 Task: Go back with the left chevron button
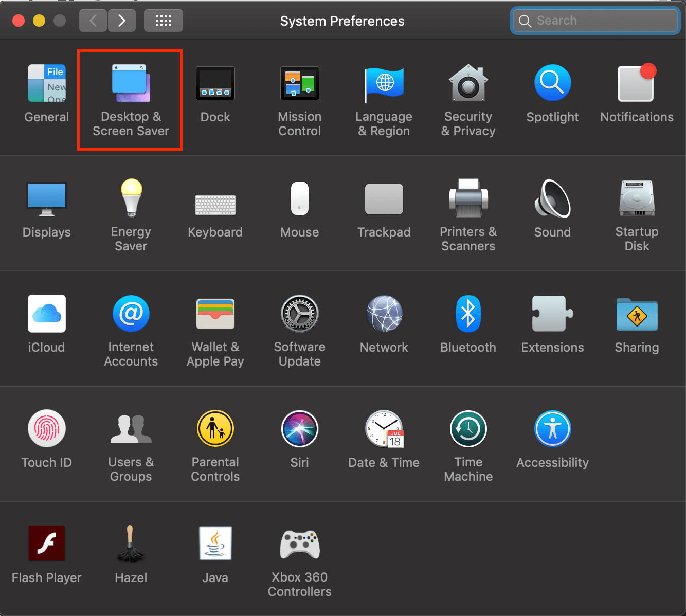pos(93,21)
